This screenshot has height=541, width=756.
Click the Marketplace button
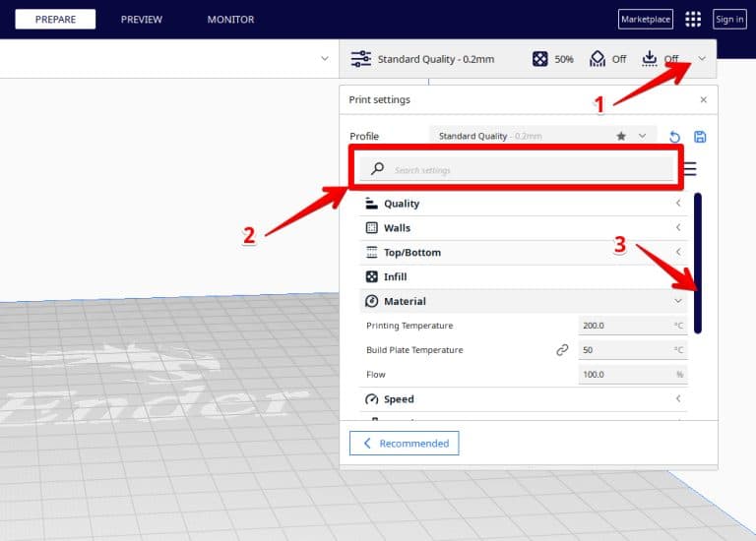pyautogui.click(x=645, y=20)
